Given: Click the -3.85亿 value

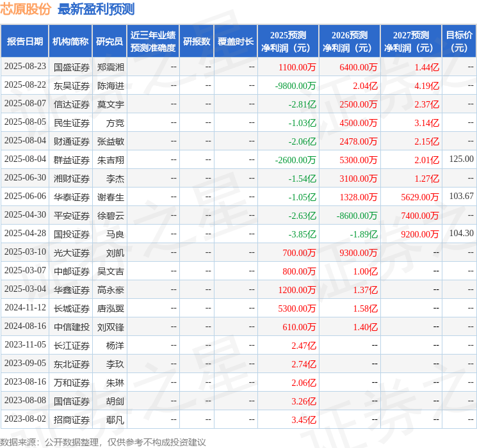Looking at the screenshot, I should coord(302,234).
